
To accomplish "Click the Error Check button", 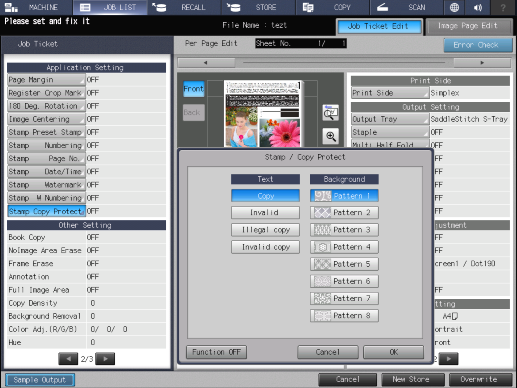I will click(477, 45).
